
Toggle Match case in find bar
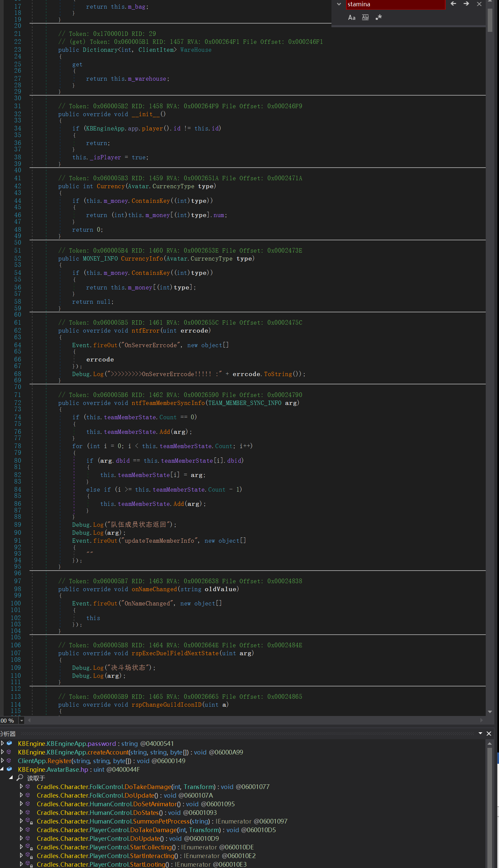351,18
